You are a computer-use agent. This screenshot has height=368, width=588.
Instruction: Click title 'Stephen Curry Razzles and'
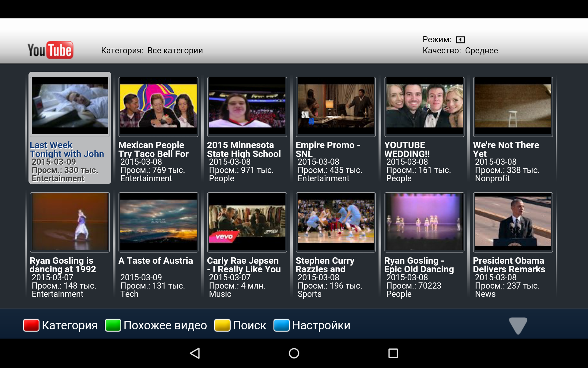point(325,265)
